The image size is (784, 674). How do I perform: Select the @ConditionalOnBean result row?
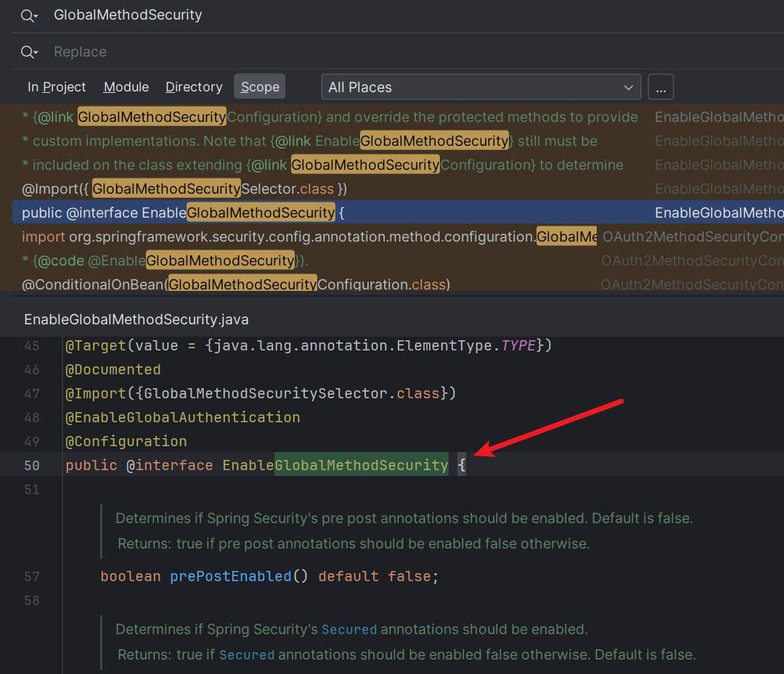[236, 285]
